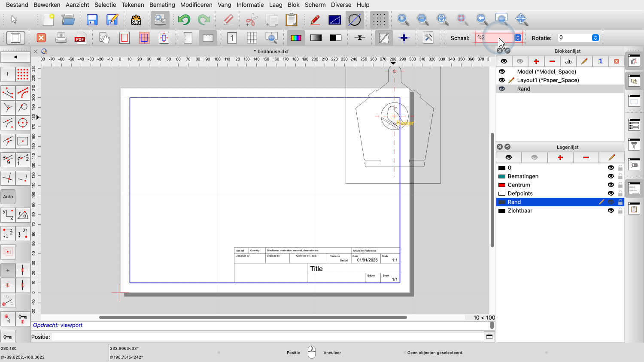The height and width of the screenshot is (362, 644).
Task: Toggle lock on Centrum layer
Action: [620, 185]
